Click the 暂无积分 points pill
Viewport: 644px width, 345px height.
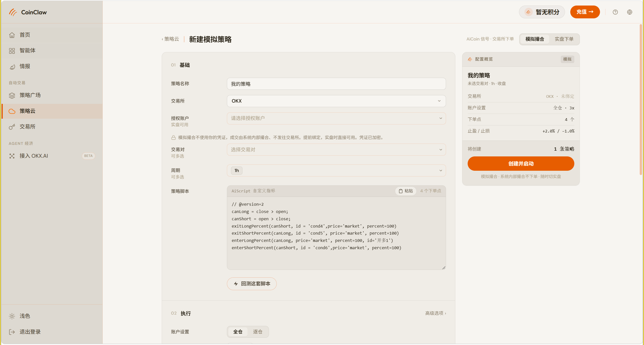tap(542, 12)
